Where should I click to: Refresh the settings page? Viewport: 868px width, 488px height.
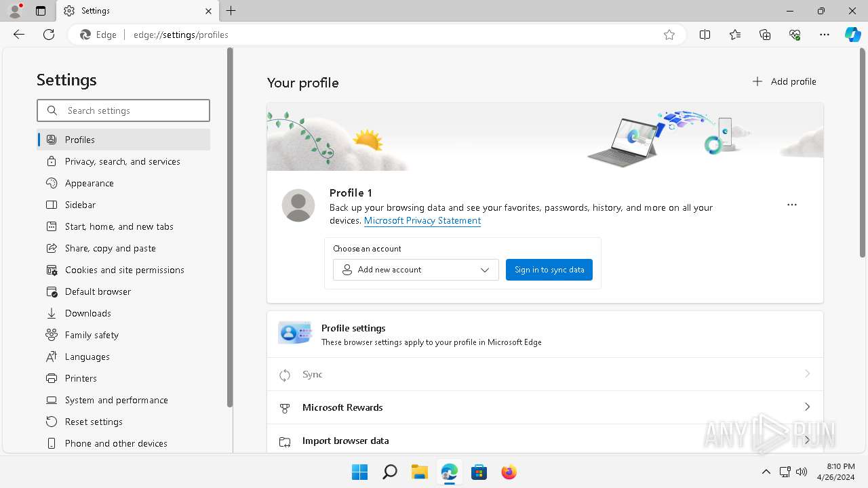point(49,35)
